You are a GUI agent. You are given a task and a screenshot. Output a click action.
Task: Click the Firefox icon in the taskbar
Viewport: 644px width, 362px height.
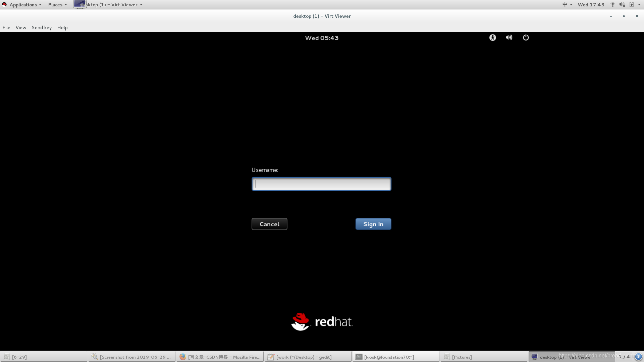point(182,357)
